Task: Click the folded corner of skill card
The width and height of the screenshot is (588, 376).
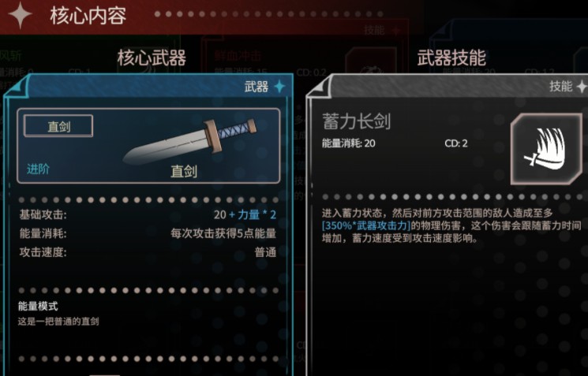Action: coord(320,86)
